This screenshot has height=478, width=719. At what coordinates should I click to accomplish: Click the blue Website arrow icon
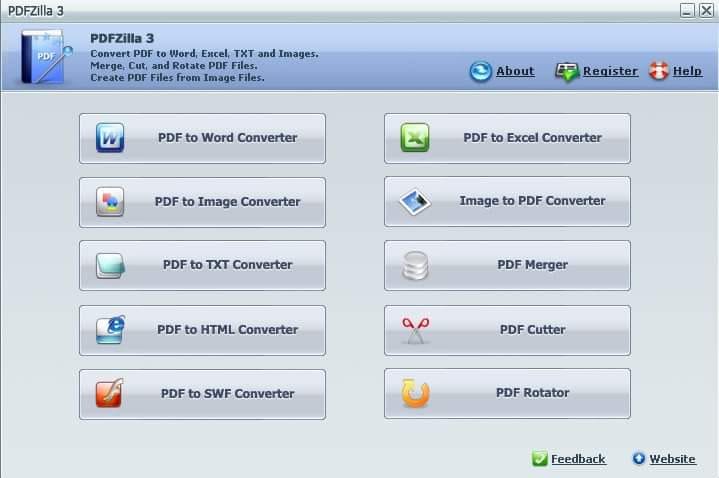(x=639, y=458)
